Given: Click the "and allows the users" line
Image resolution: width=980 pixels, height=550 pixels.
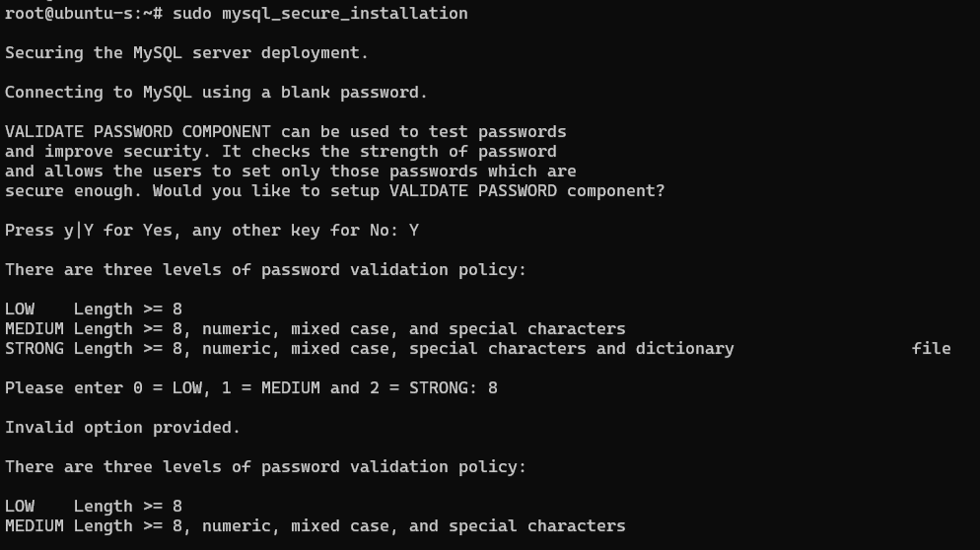Looking at the screenshot, I should [290, 172].
